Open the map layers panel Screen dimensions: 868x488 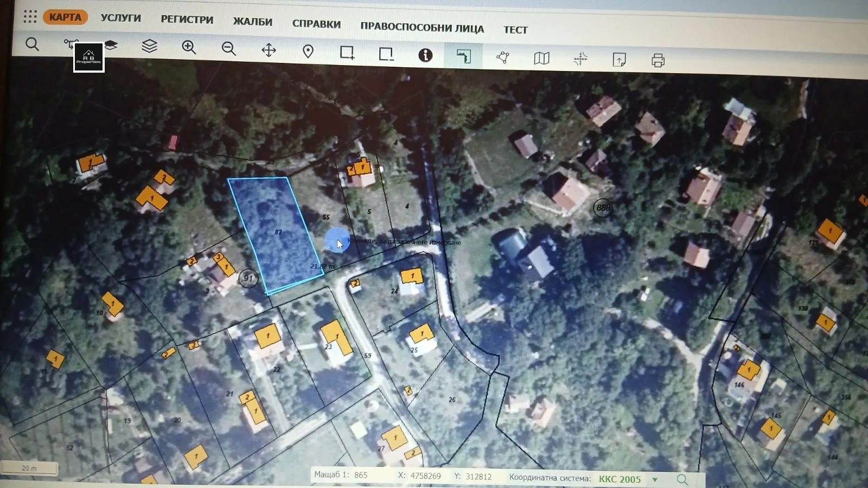click(149, 47)
